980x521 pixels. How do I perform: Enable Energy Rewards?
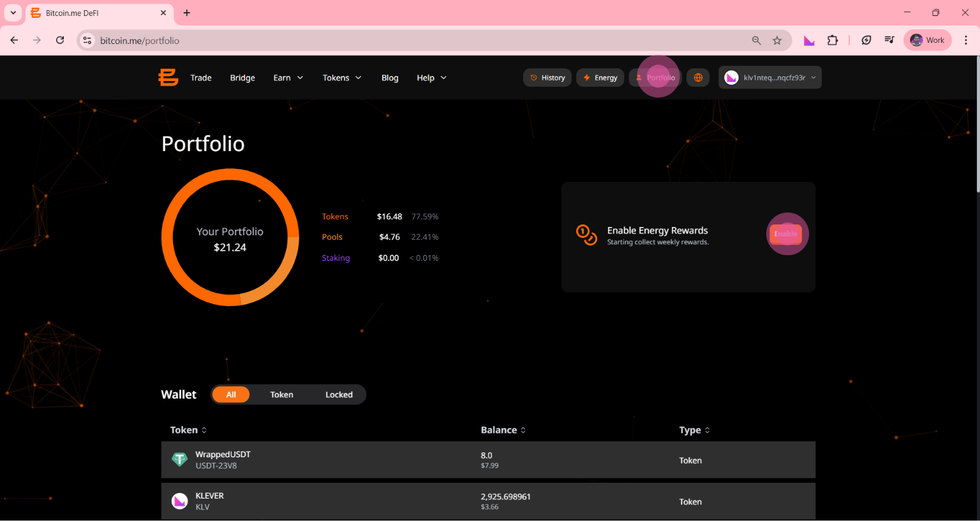click(785, 234)
